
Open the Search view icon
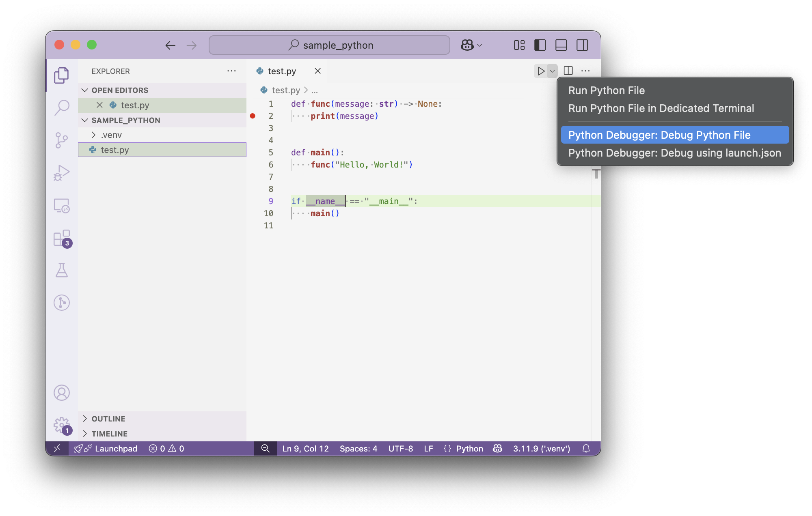point(62,108)
